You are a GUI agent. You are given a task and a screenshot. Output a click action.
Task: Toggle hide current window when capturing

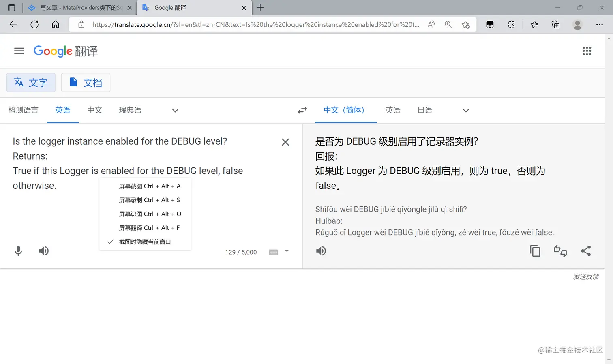coord(145,242)
